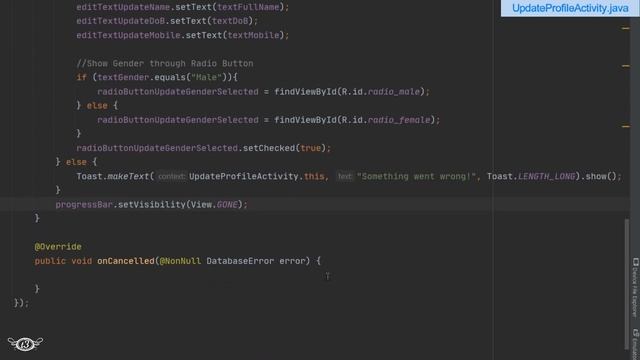Click the textFullName argument
The width and height of the screenshot is (640, 360).
(x=248, y=7)
